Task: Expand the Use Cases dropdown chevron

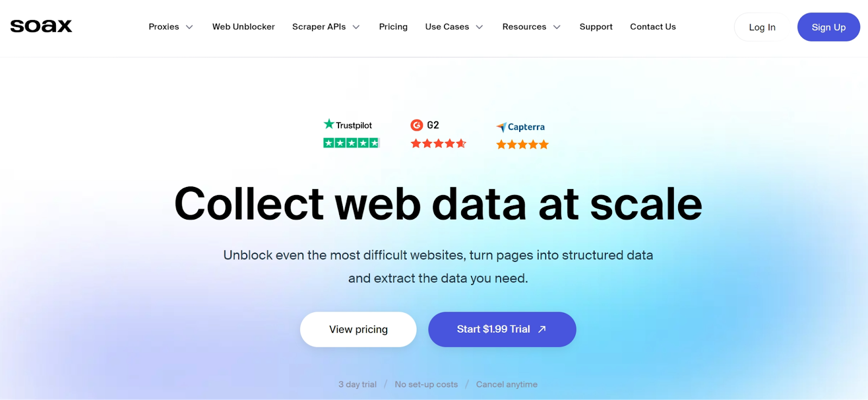Action: coord(480,27)
